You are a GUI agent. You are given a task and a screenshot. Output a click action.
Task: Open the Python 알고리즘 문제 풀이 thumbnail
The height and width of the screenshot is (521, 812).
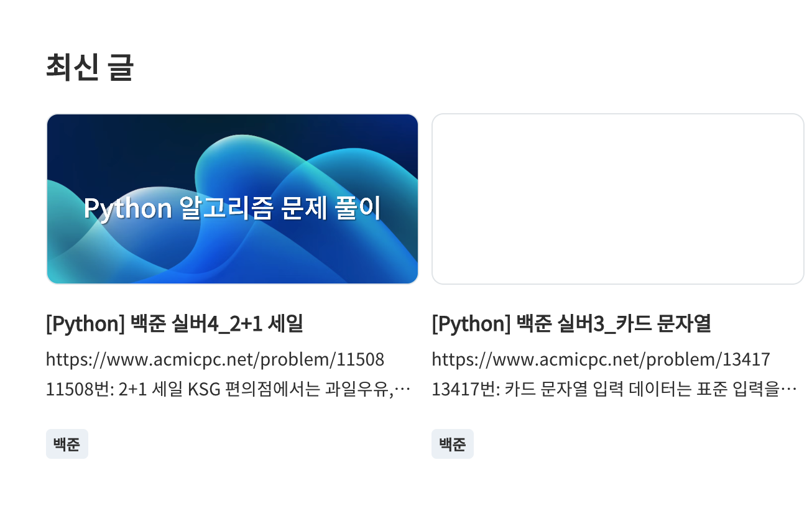[233, 199]
